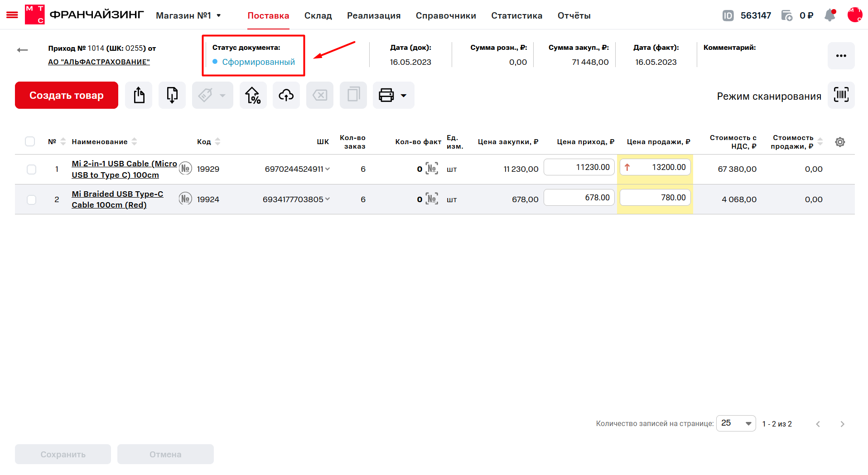Open notifications bell
This screenshot has width=868, height=475.
[x=830, y=15]
